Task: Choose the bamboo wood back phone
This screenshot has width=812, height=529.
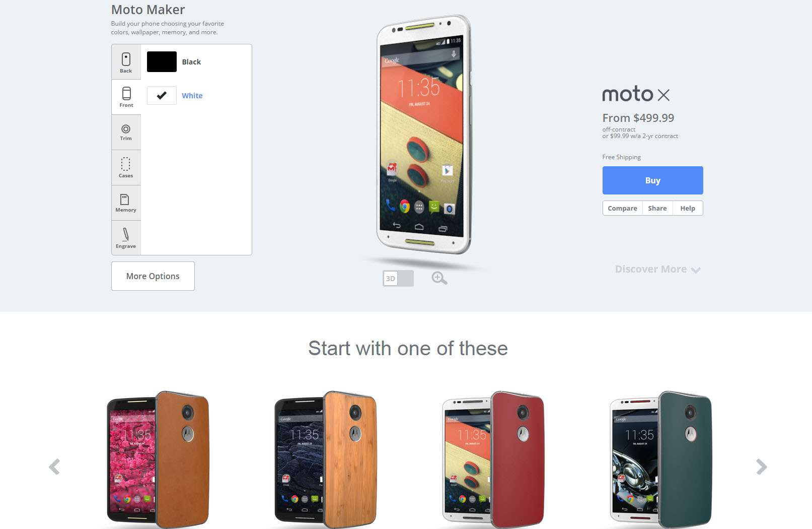Action: click(326, 459)
